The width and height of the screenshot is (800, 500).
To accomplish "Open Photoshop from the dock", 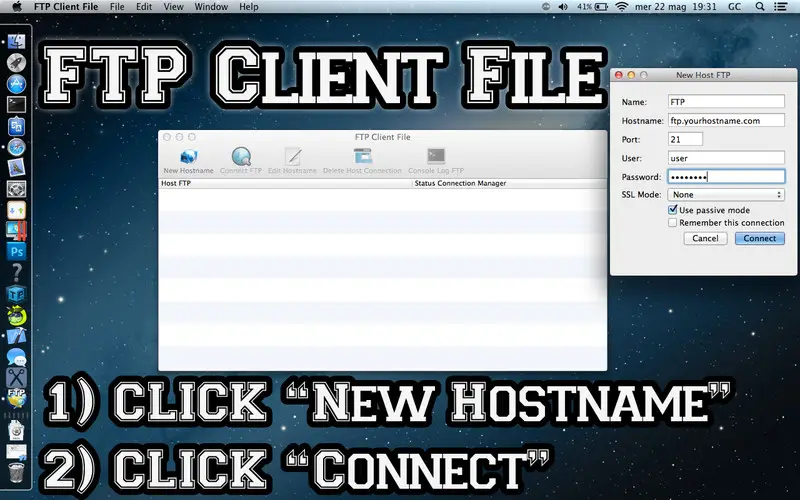I will [x=16, y=252].
